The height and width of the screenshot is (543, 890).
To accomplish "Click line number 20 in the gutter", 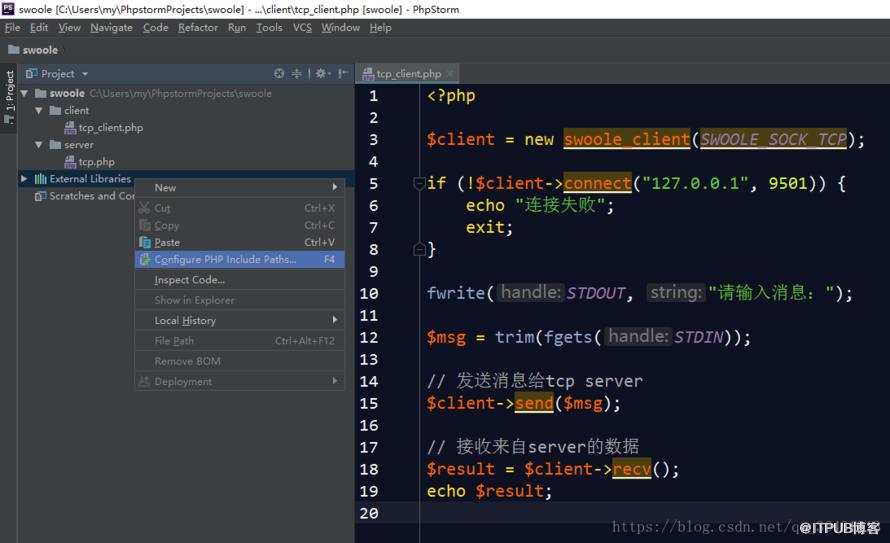I will coord(369,513).
